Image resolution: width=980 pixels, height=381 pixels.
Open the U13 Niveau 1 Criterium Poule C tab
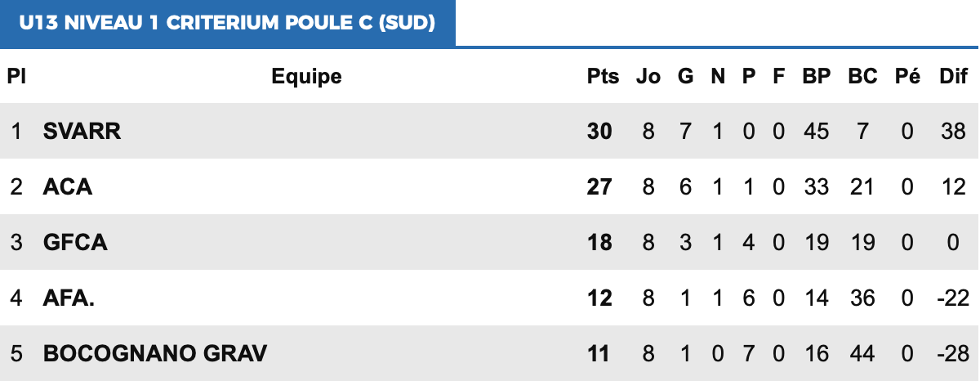(228, 23)
